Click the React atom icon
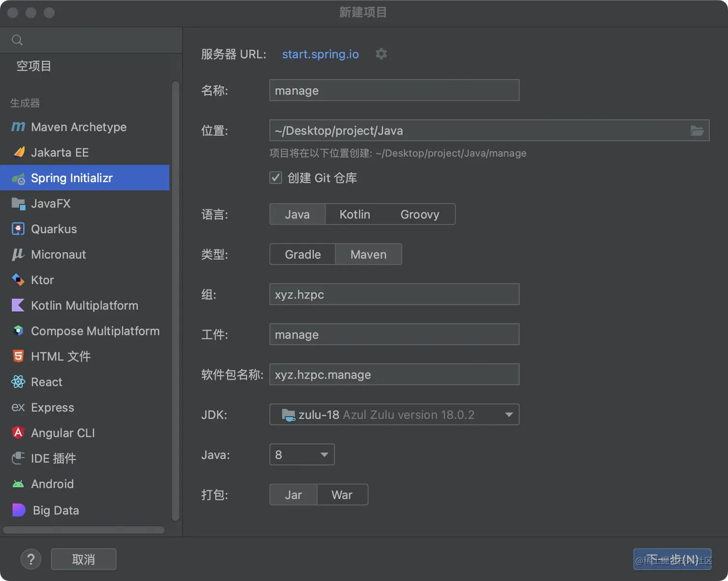The height and width of the screenshot is (581, 728). pyautogui.click(x=18, y=382)
